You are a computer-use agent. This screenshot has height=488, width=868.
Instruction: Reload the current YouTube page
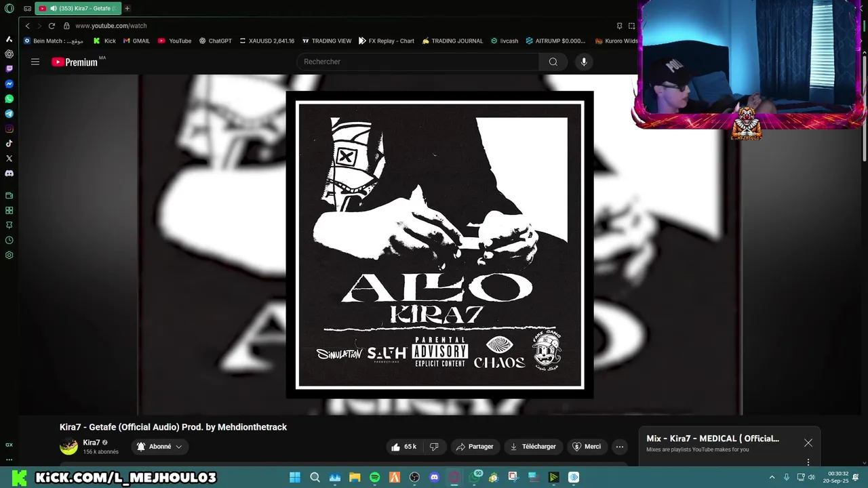point(52,26)
